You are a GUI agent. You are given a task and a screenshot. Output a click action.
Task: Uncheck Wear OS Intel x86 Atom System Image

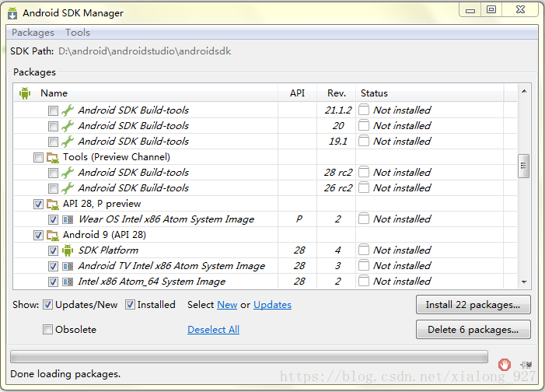point(53,220)
